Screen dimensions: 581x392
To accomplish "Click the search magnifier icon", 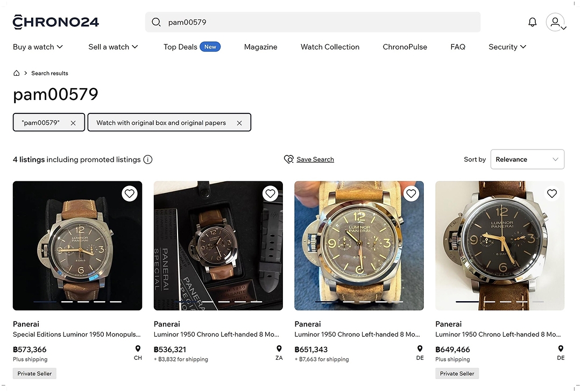I will click(157, 22).
